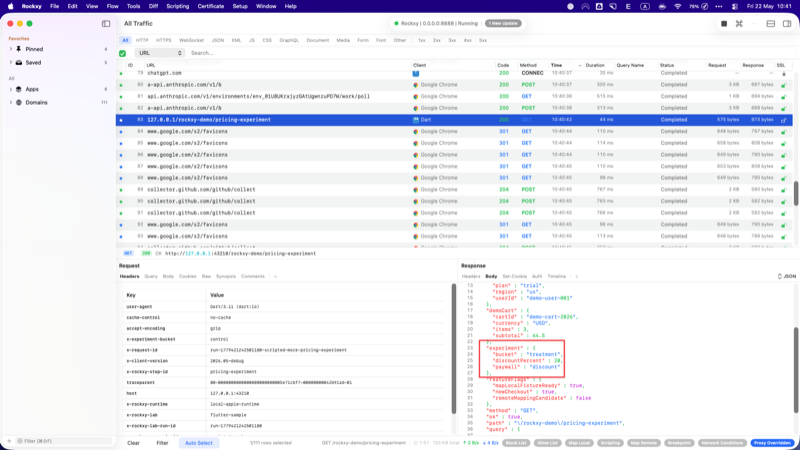Screen dimensions: 800x450
Task: Click the Chrome icon on row 93
Action: [416, 236]
